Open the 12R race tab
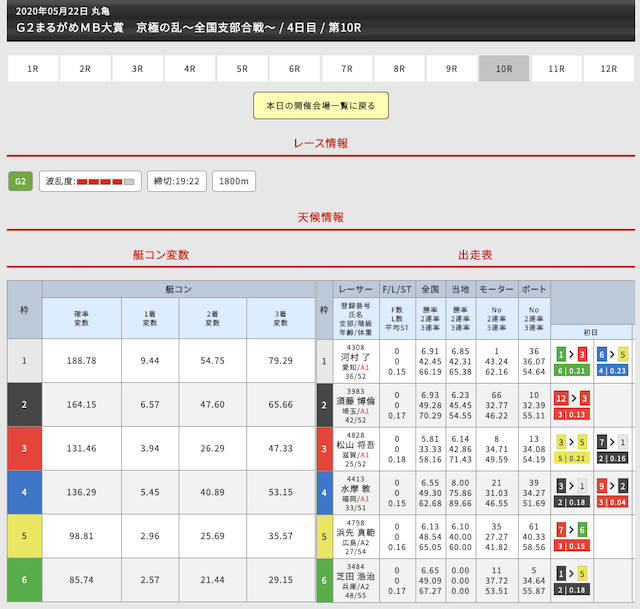640x609 pixels. [x=609, y=69]
